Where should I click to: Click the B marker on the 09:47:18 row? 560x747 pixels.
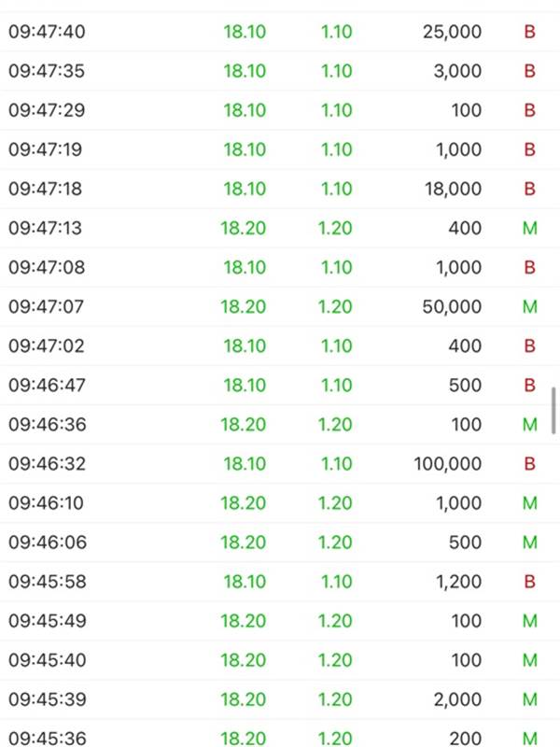point(529,190)
